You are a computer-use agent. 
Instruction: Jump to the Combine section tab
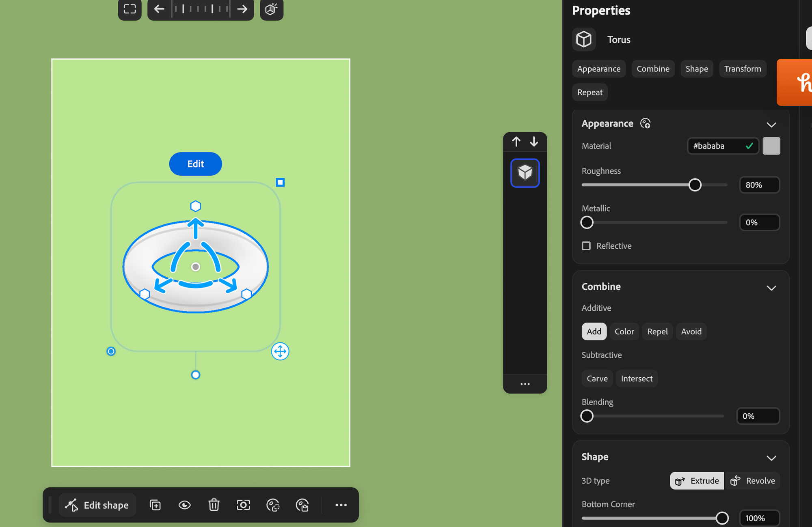[653, 69]
